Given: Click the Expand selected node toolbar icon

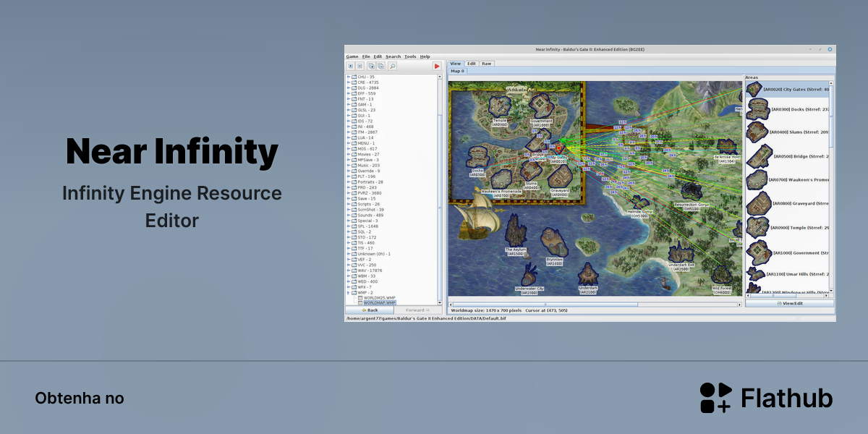Looking at the screenshot, I should point(351,66).
